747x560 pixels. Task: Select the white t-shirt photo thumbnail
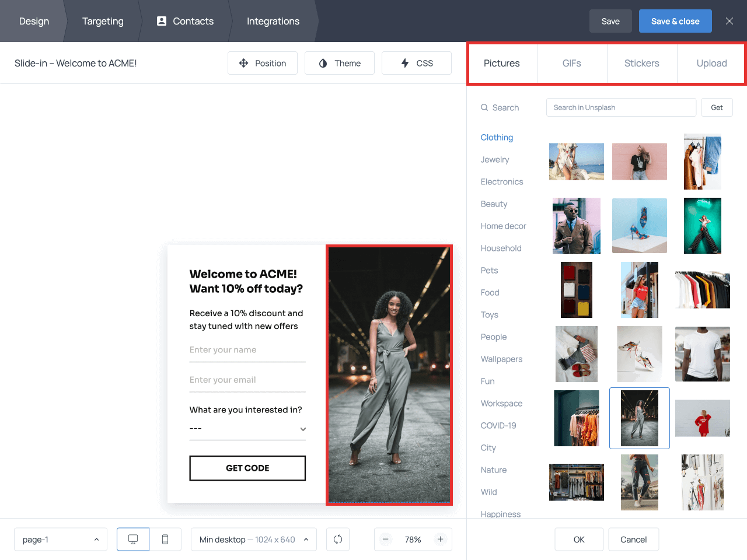coord(702,354)
